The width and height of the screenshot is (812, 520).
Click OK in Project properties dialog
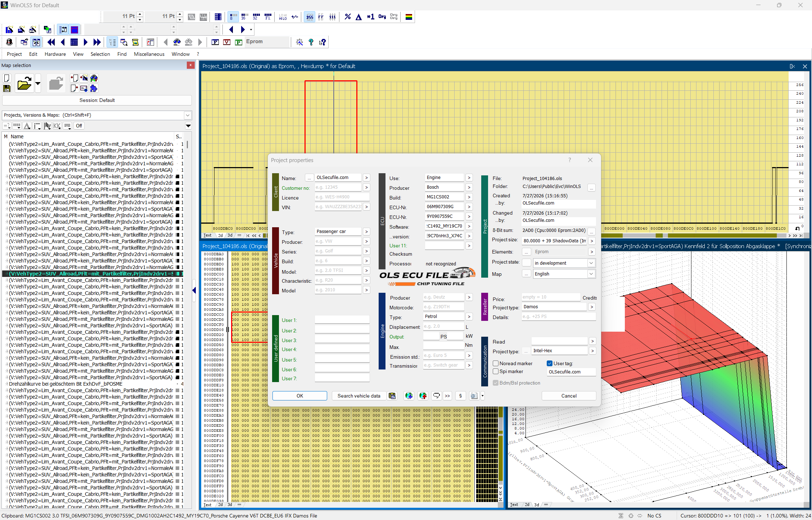pyautogui.click(x=299, y=396)
